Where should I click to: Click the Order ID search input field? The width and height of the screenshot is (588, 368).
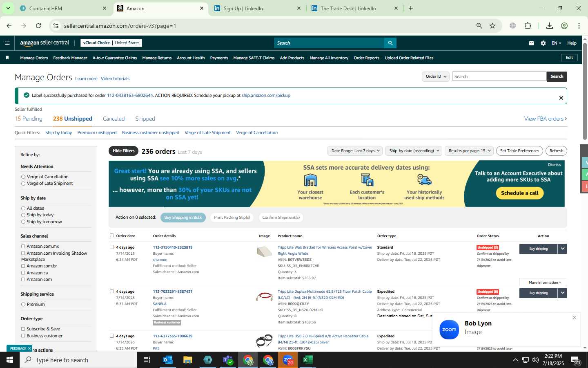coord(499,76)
